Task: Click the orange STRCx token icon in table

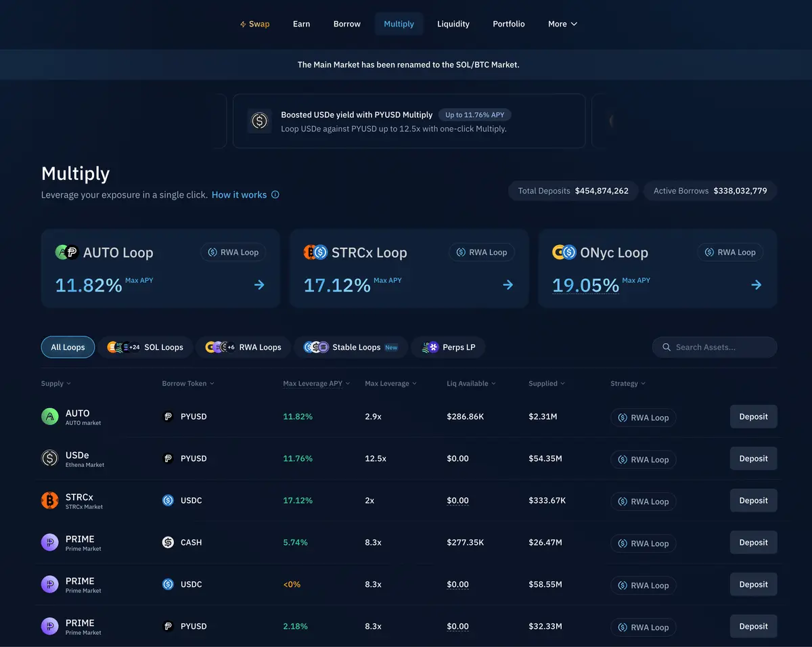Action: click(x=50, y=501)
